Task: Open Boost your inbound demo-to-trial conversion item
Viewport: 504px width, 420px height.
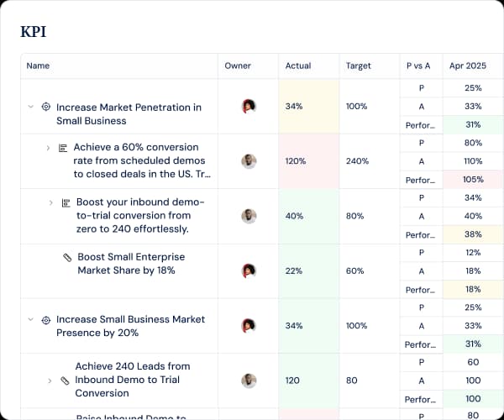Action: coord(140,216)
